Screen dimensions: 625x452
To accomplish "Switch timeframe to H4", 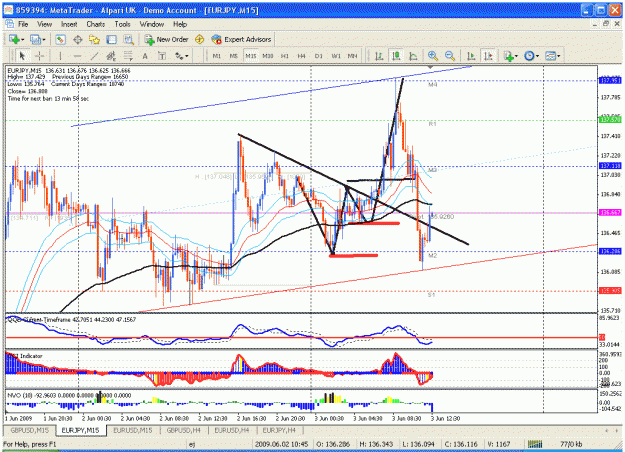I will (x=302, y=56).
